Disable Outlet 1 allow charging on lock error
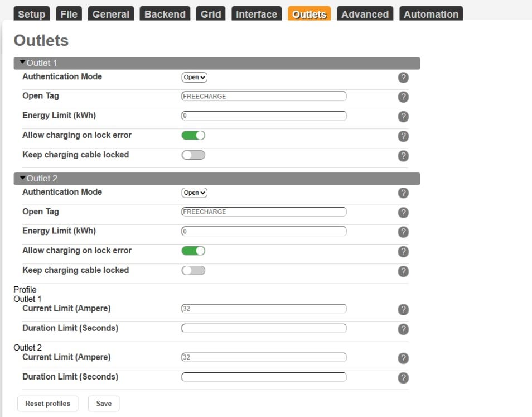The width and height of the screenshot is (532, 417). click(x=194, y=136)
